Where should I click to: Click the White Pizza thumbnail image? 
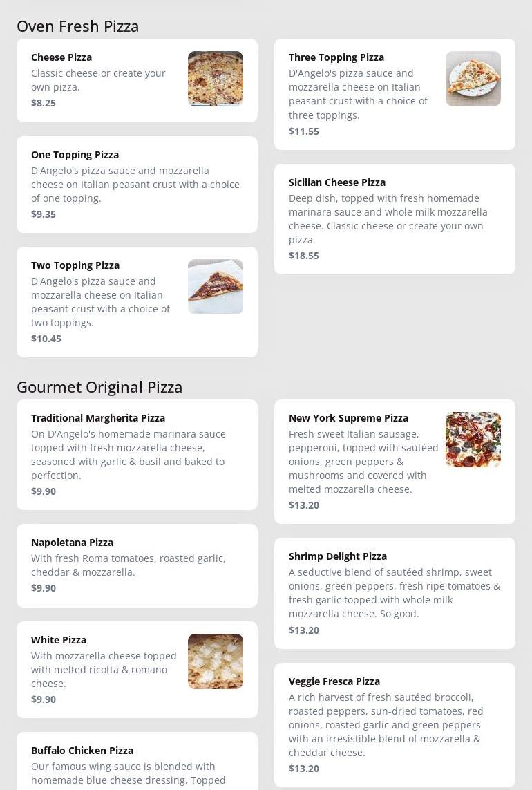(215, 661)
